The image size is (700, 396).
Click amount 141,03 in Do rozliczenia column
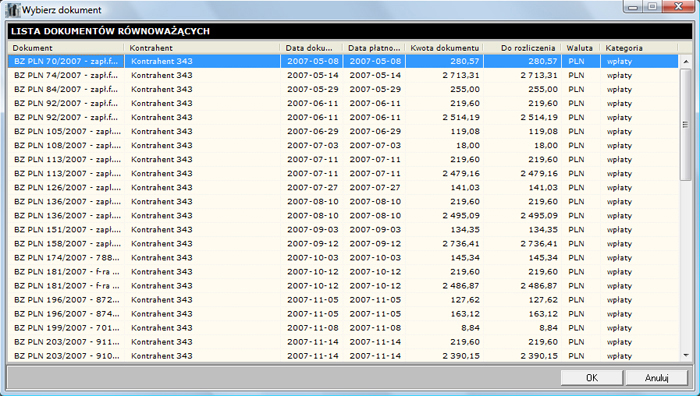(543, 188)
